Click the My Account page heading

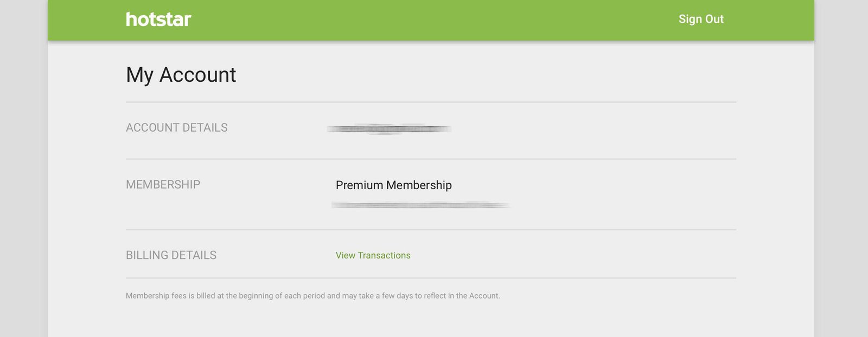tap(181, 75)
